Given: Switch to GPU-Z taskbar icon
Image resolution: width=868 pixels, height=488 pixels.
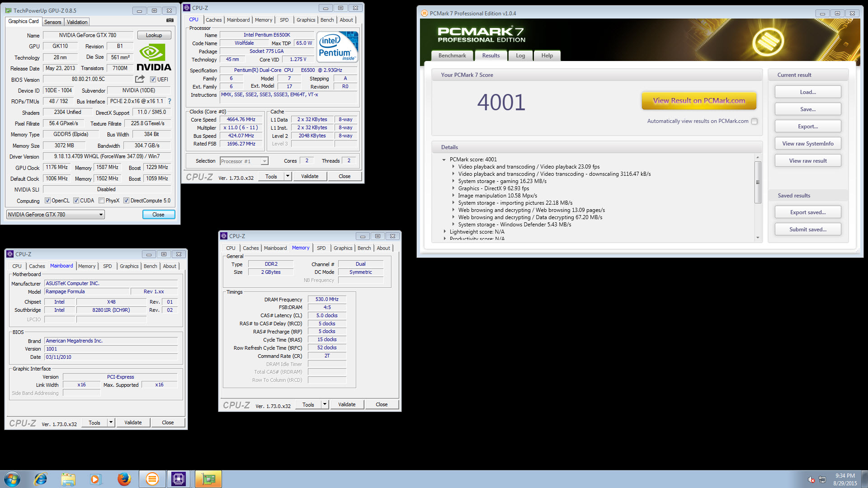Looking at the screenshot, I should click(x=208, y=479).
